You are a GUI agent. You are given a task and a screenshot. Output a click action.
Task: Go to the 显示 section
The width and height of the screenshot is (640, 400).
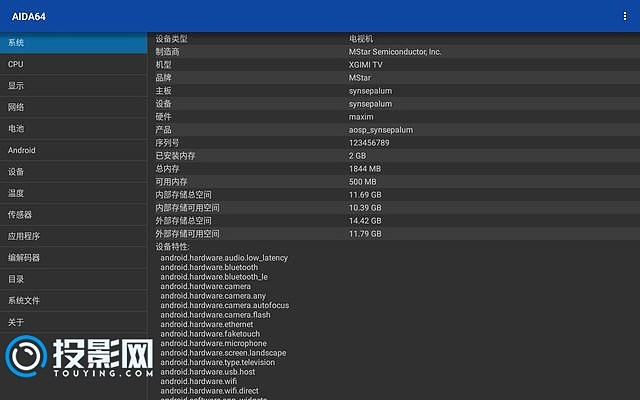click(x=73, y=86)
